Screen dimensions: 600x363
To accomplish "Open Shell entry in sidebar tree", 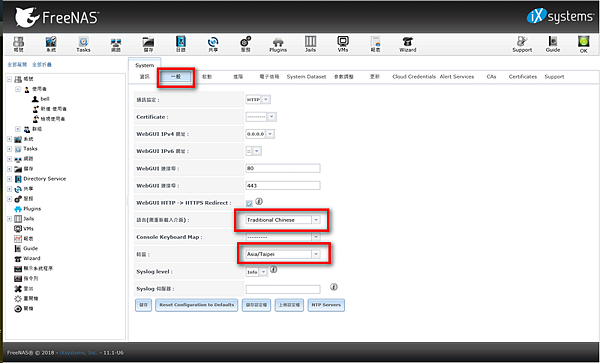I will [26, 278].
